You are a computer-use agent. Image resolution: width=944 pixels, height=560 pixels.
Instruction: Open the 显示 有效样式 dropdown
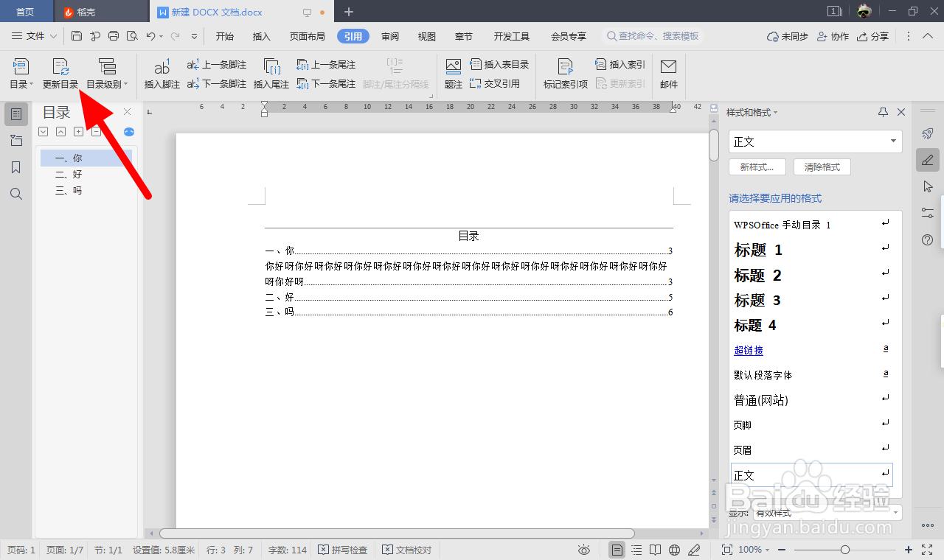[x=828, y=512]
